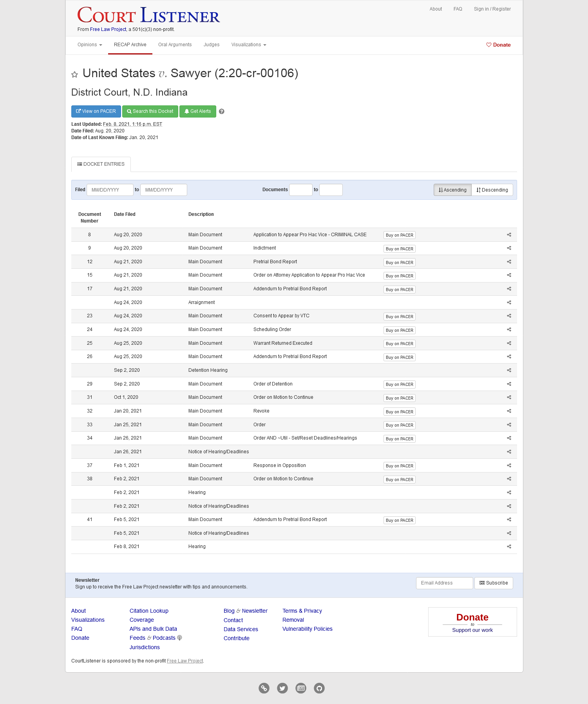Share the Revoke entry 32

(509, 411)
